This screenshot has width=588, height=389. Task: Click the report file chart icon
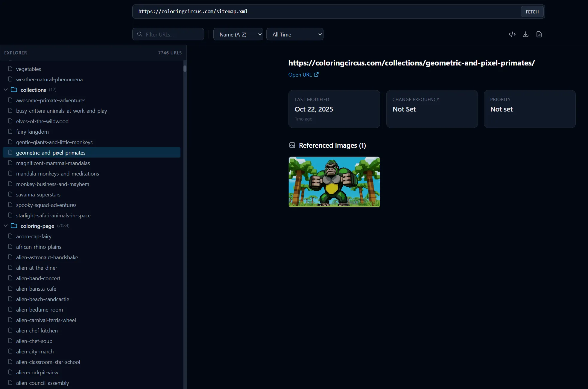(x=539, y=34)
